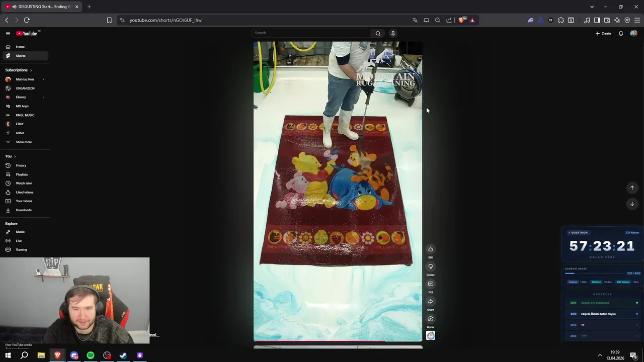The image size is (644, 362).
Task: Open the browser Extensions puzzle icon
Action: point(561,20)
